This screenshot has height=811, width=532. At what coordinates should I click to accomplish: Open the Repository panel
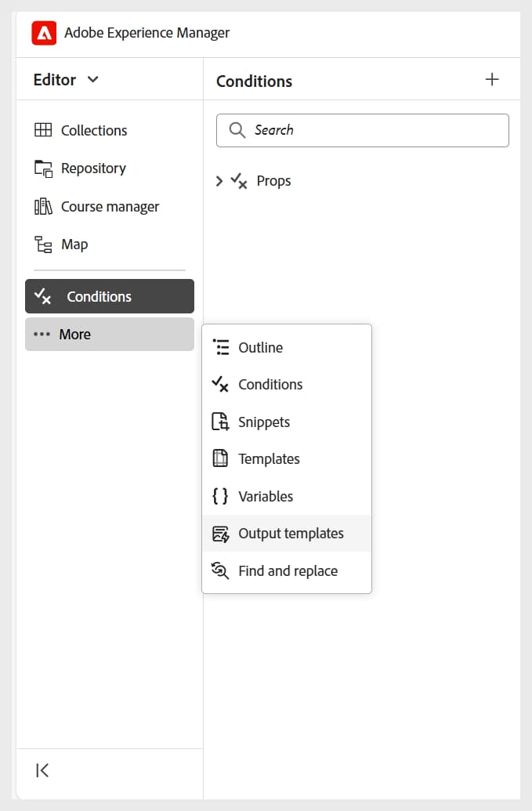tap(92, 168)
